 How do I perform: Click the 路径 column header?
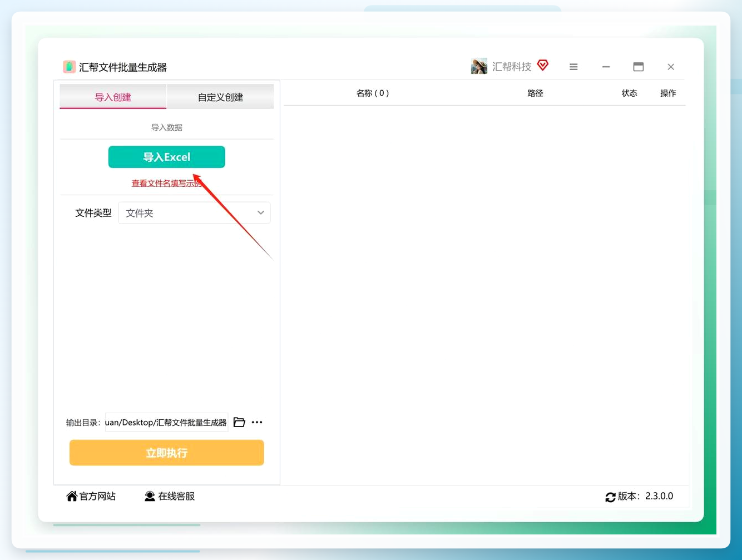click(535, 93)
